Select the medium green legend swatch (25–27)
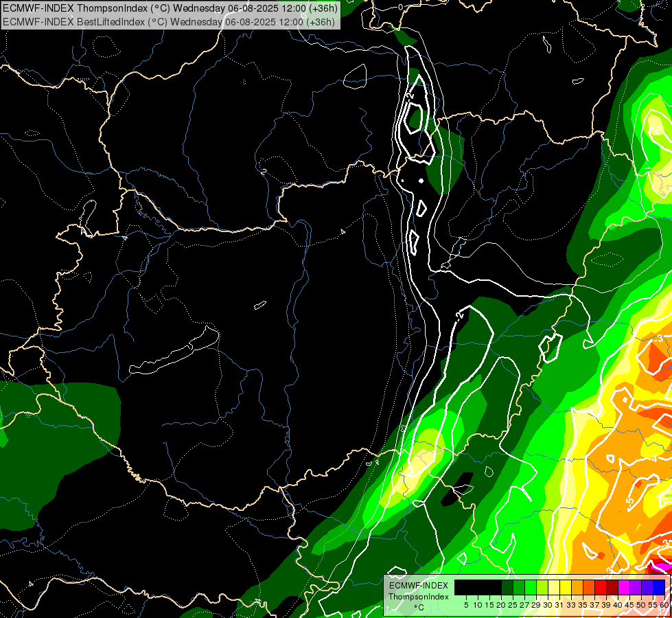 coord(519,588)
